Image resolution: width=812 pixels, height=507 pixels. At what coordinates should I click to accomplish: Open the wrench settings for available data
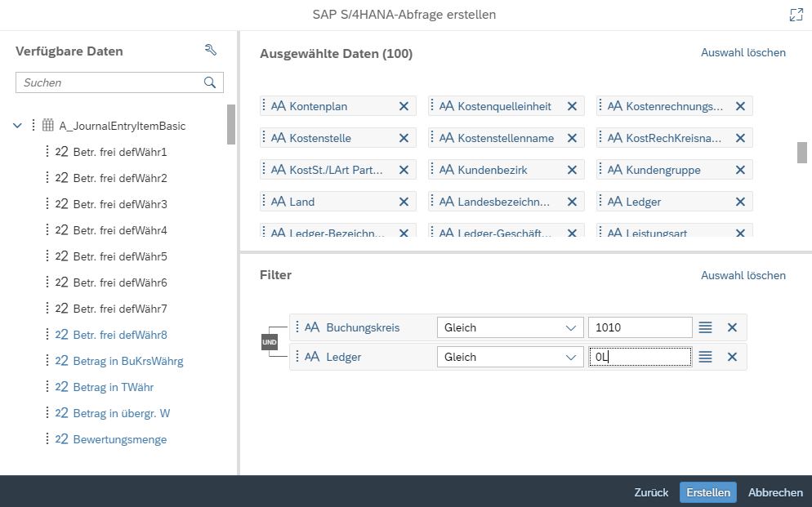(x=210, y=50)
